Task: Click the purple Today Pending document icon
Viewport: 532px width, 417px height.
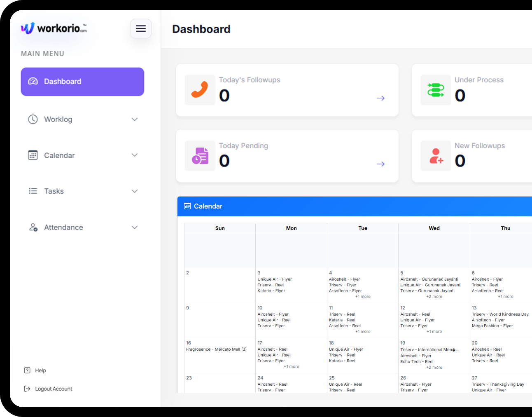Action: coord(200,156)
